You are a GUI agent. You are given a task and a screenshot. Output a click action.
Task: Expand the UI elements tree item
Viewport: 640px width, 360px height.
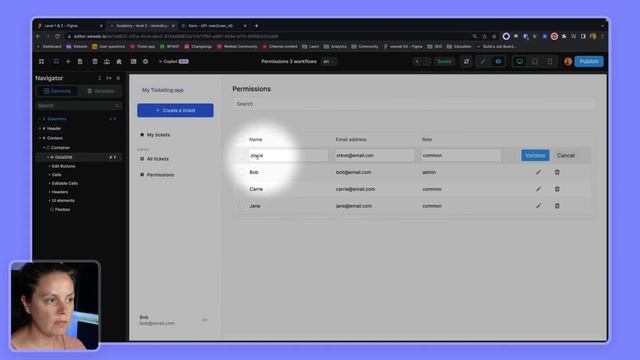point(50,200)
